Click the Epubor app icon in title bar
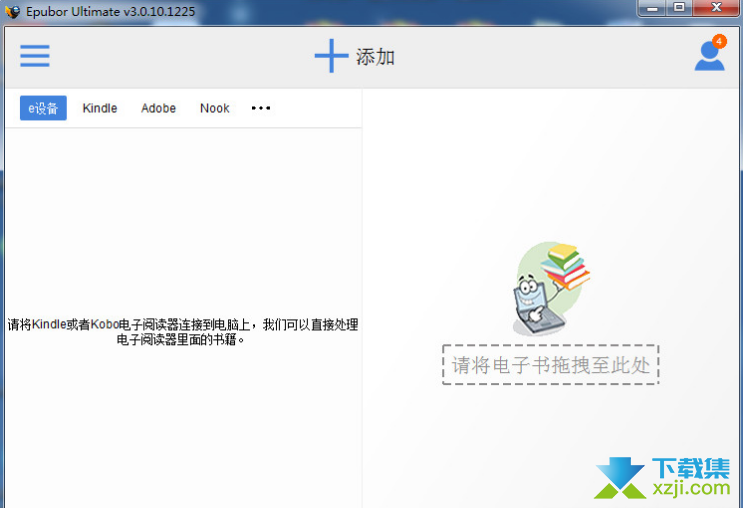The width and height of the screenshot is (743, 508). coord(13,11)
